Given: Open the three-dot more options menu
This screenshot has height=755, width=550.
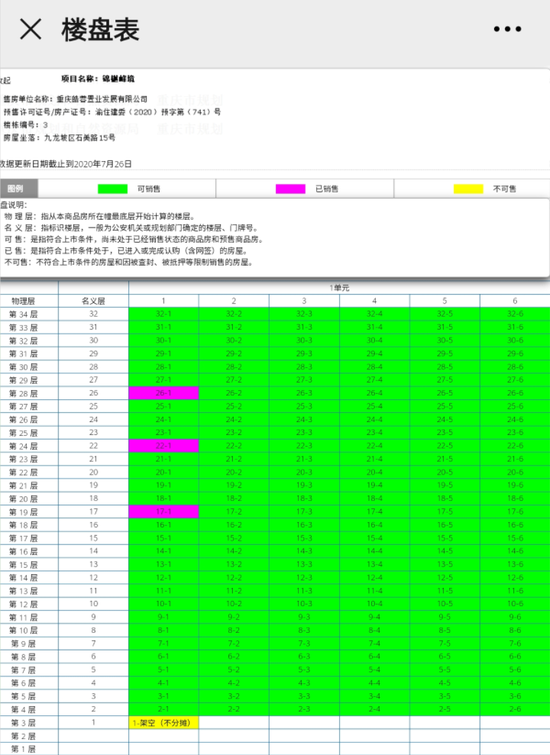Looking at the screenshot, I should tap(507, 29).
